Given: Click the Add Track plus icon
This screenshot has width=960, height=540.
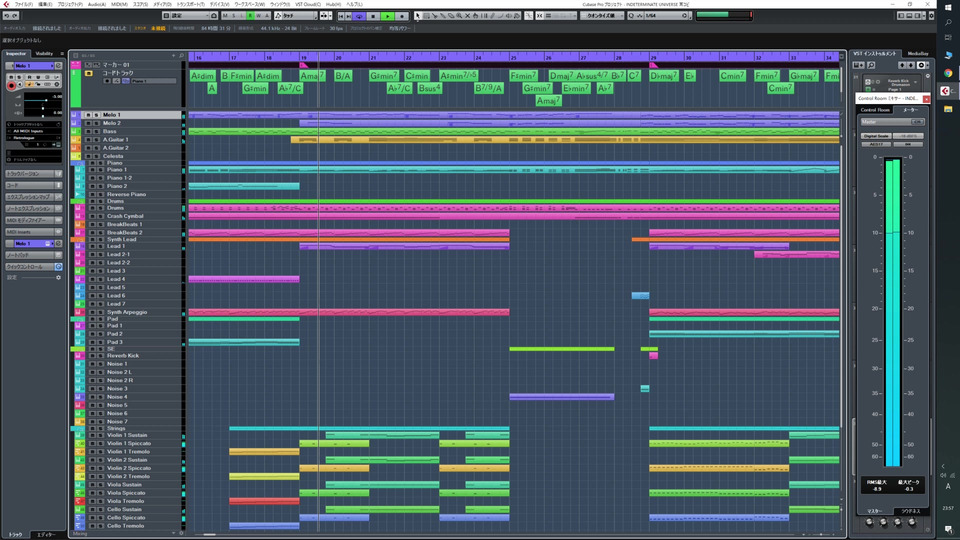Looking at the screenshot, I should click(x=174, y=56).
